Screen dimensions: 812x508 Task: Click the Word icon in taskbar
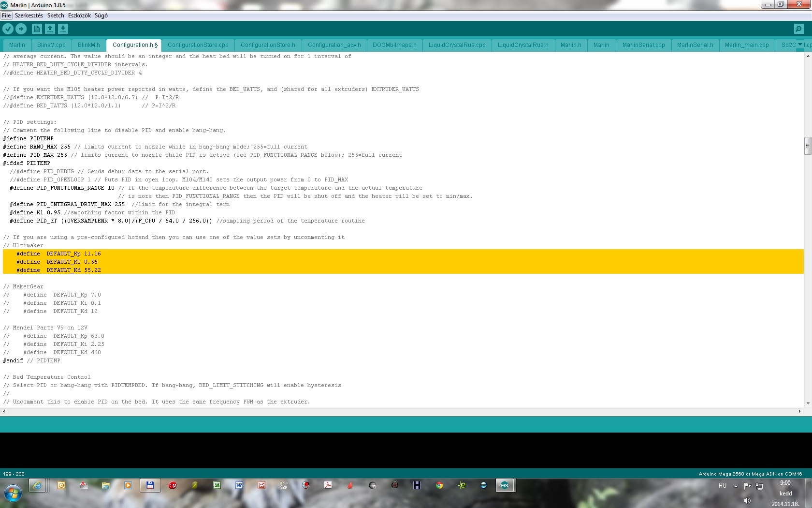239,485
